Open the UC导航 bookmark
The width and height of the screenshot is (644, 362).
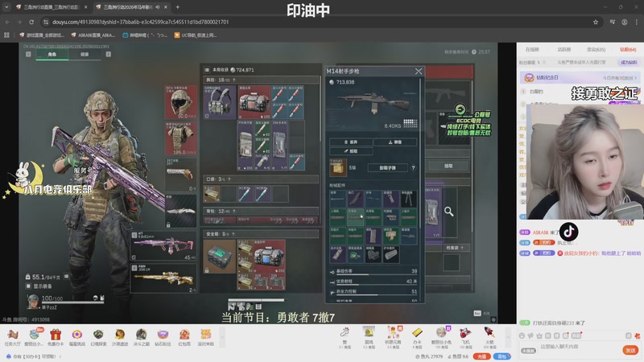click(196, 35)
